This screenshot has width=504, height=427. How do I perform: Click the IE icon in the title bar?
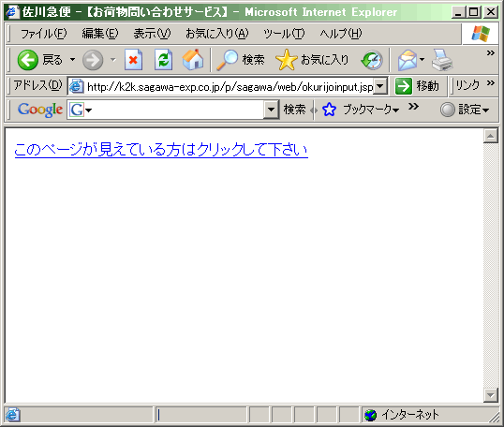(12, 12)
